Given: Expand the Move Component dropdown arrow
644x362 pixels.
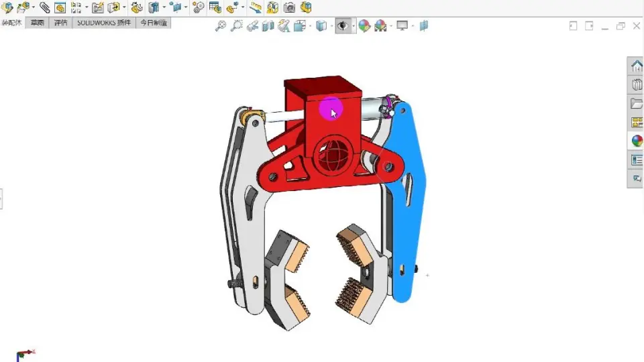Looking at the screenshot, I should click(124, 7).
